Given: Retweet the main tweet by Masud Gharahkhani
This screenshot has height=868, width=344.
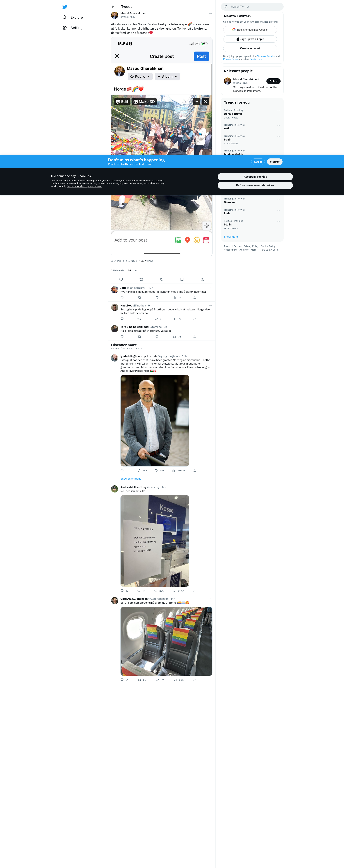Looking at the screenshot, I should click(x=142, y=279).
